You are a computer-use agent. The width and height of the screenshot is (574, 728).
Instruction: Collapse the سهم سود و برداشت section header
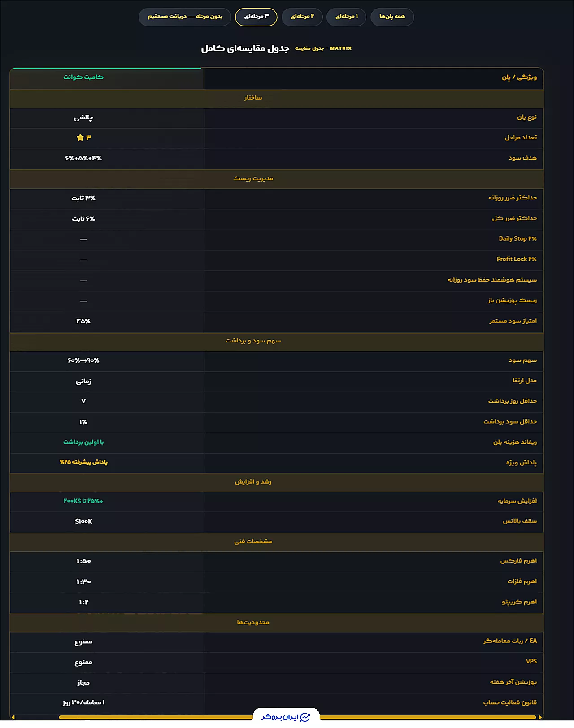click(x=276, y=341)
